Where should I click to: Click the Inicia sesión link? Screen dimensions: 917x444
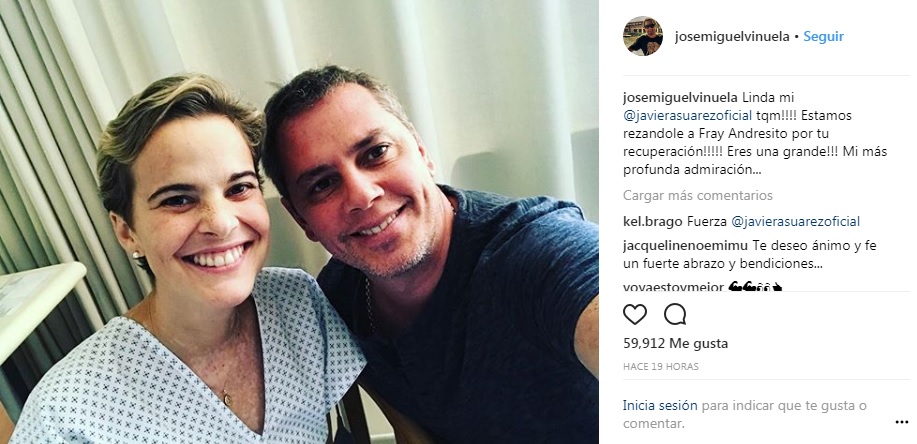pos(660,405)
